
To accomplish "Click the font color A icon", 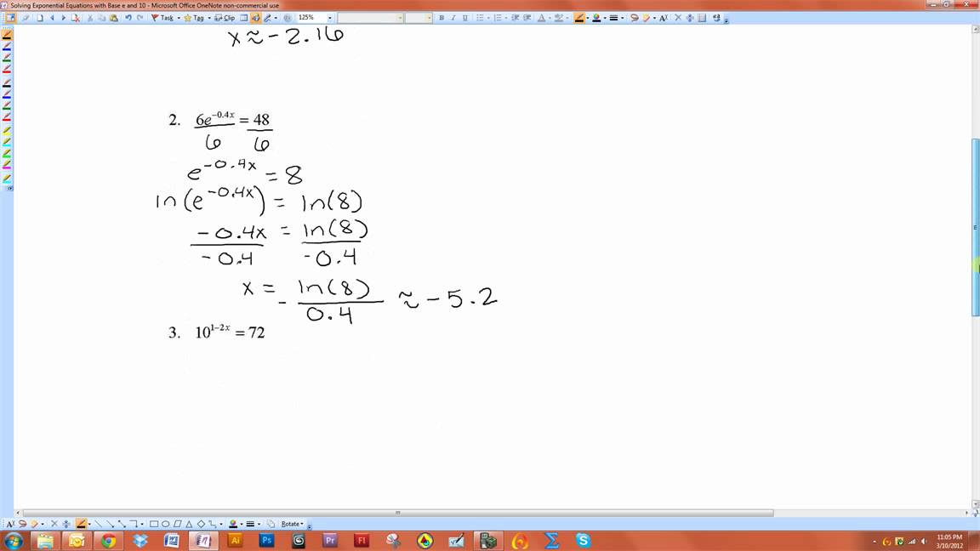I will pyautogui.click(x=541, y=18).
